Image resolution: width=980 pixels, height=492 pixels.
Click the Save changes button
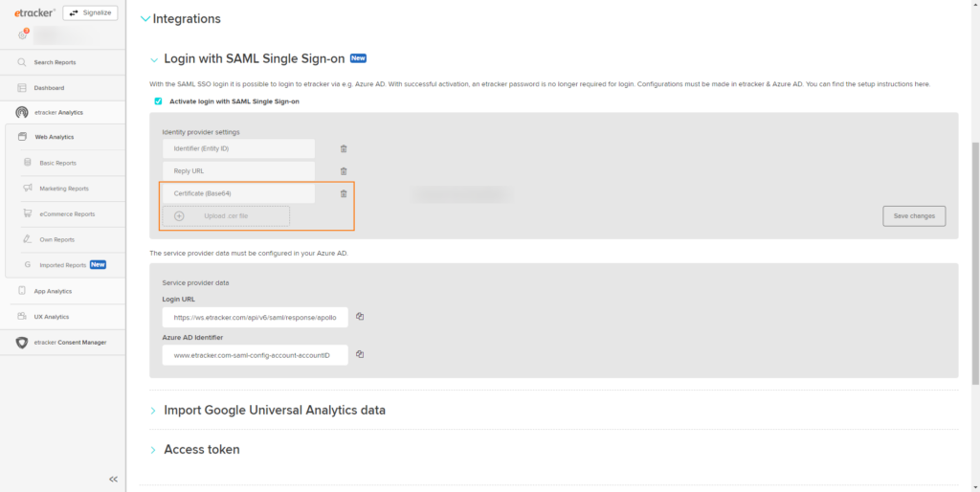pos(914,215)
